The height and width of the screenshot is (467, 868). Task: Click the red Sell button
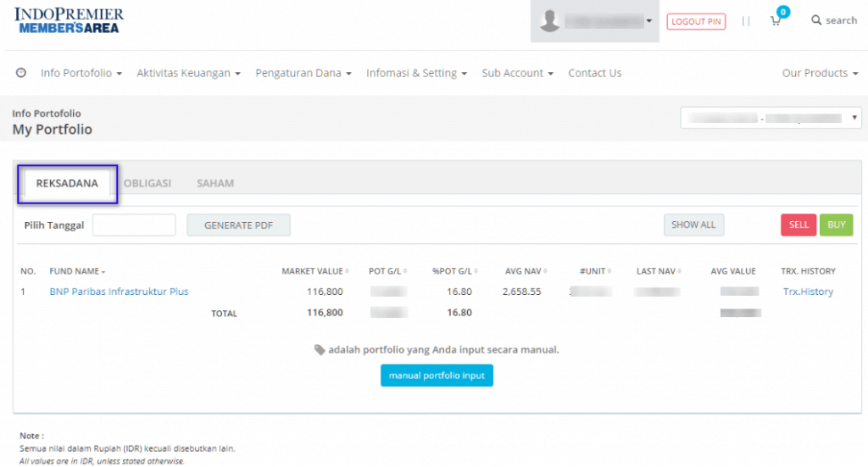[x=798, y=225]
